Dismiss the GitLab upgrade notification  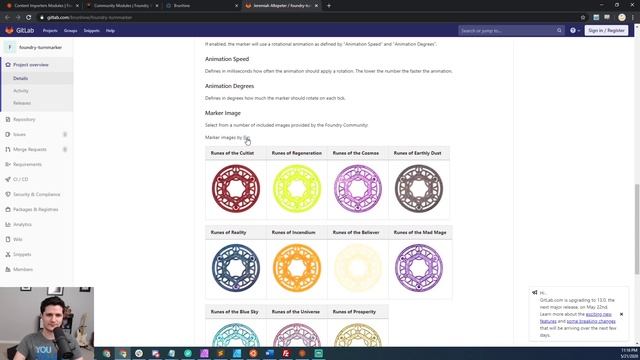pos(621,314)
